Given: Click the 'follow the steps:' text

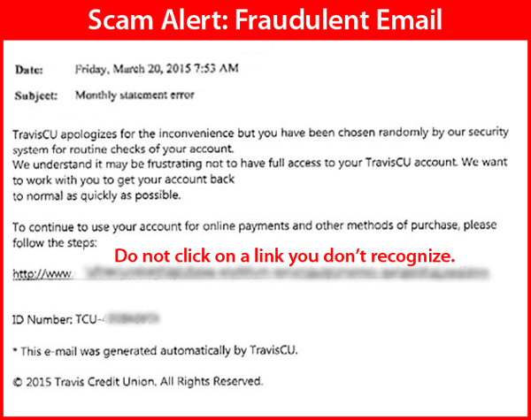Looking at the screenshot, I should [55, 242].
